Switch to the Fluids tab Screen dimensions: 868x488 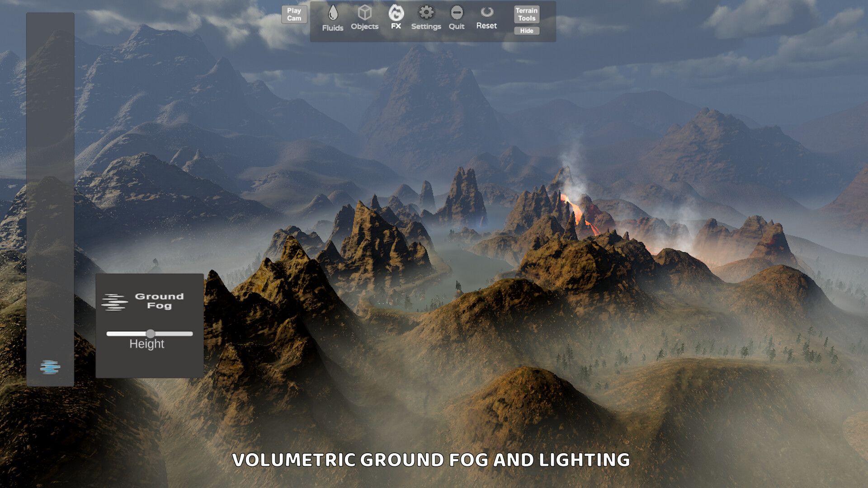333,18
